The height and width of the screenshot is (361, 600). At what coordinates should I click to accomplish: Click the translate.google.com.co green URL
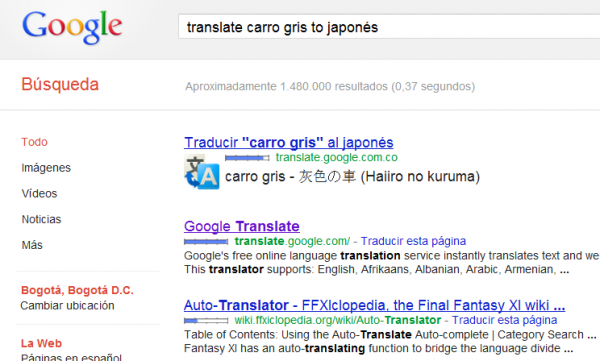(337, 157)
